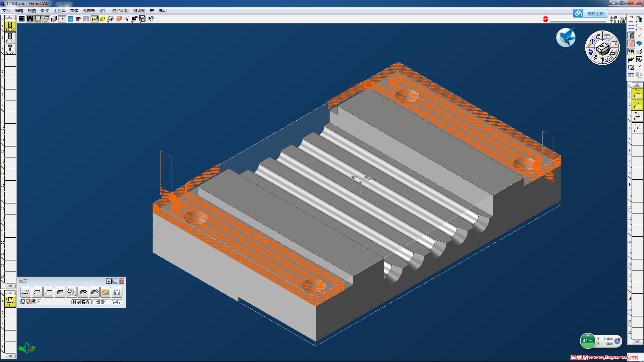Select the 12.00 end mill tool tile

pos(10,26)
